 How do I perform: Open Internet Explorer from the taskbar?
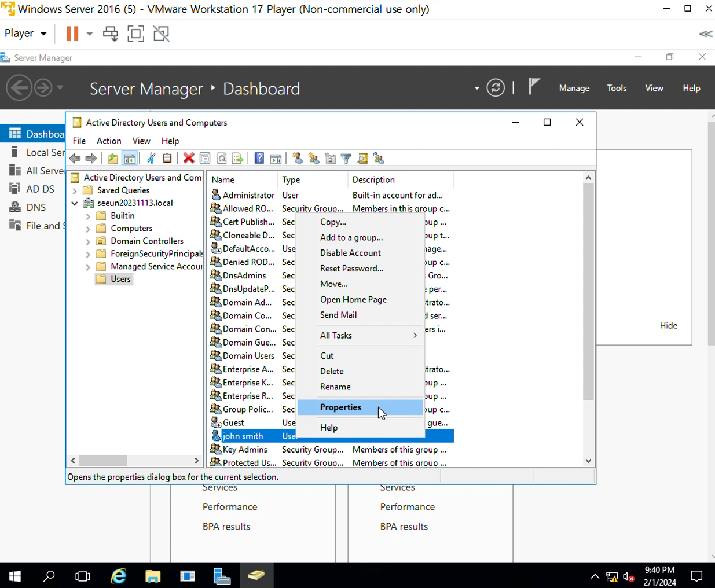tap(118, 576)
